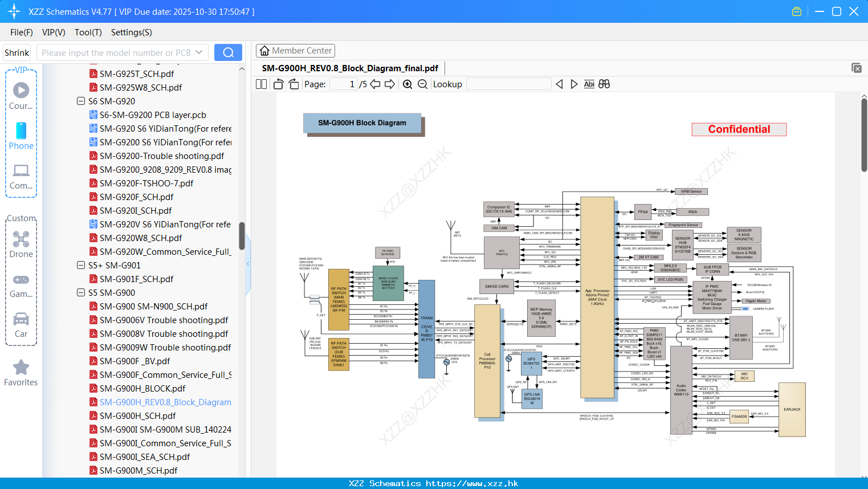Image resolution: width=868 pixels, height=489 pixels.
Task: Collapse the file tree panel handle
Action: (248, 263)
